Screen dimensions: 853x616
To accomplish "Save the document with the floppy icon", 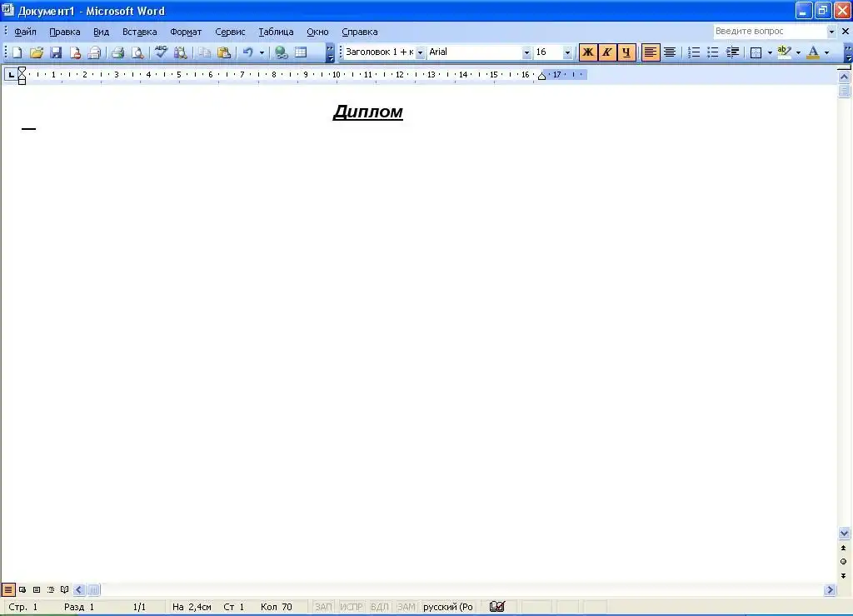I will (56, 52).
